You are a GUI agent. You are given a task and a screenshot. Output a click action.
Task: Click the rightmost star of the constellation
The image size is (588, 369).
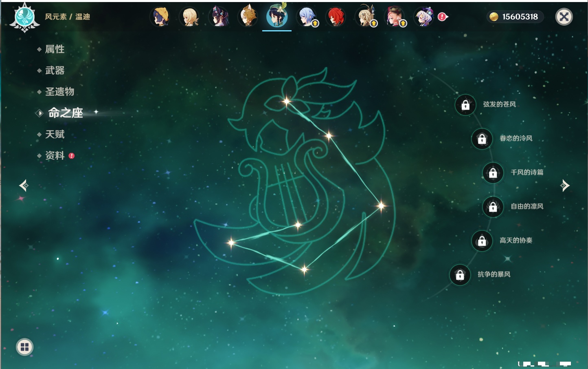(x=381, y=205)
